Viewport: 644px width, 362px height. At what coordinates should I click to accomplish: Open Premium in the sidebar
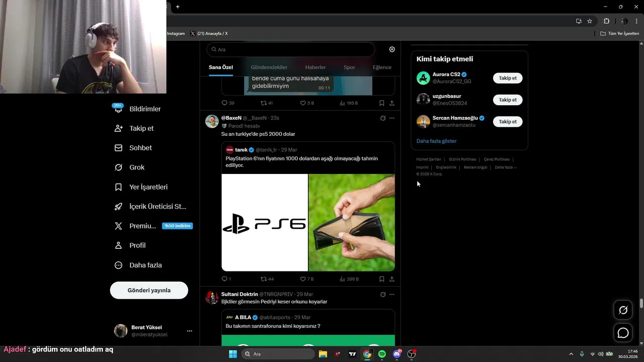[x=153, y=226]
